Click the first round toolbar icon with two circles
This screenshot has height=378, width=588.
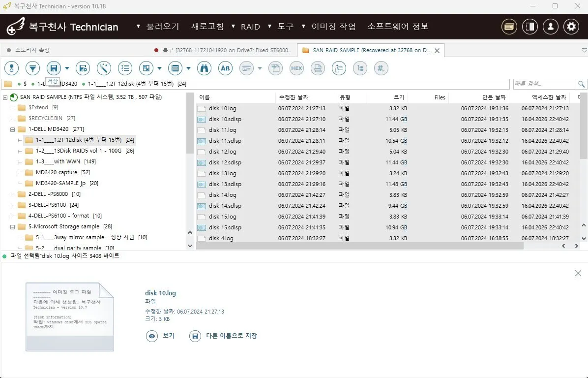12,68
